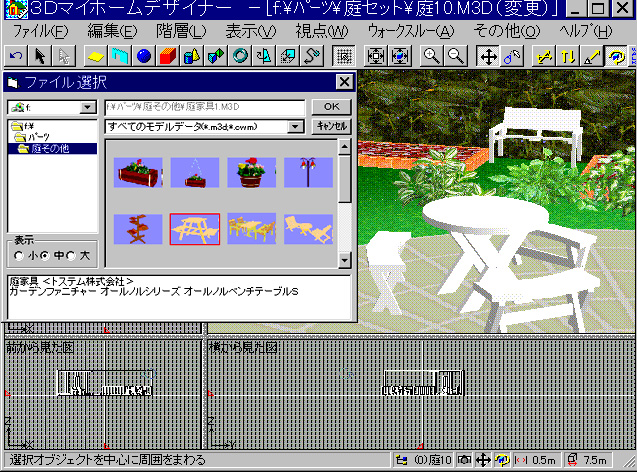Select the hanging flower basket thumbnail
Viewport: 637px width, 472px height.
[x=195, y=173]
